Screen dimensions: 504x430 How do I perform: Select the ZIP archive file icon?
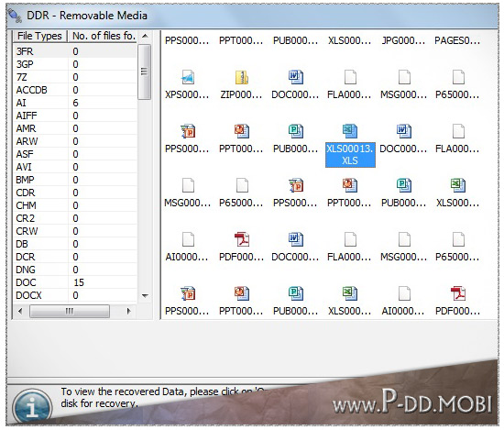click(242, 78)
